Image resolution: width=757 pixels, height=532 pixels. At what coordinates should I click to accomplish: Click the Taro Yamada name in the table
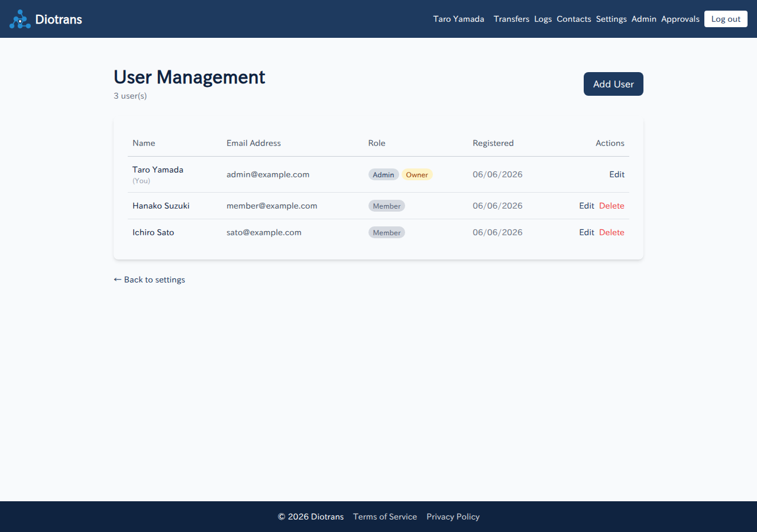158,170
